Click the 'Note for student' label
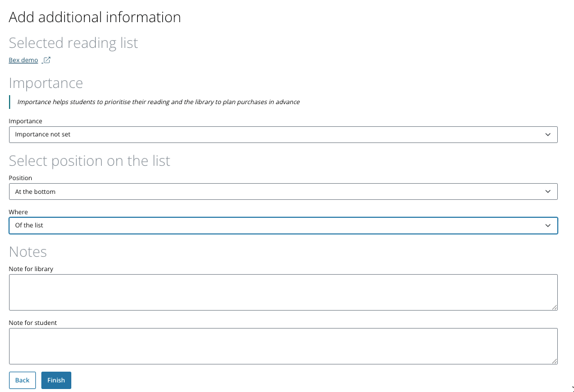Viewport: 574px width, 392px height. click(33, 323)
